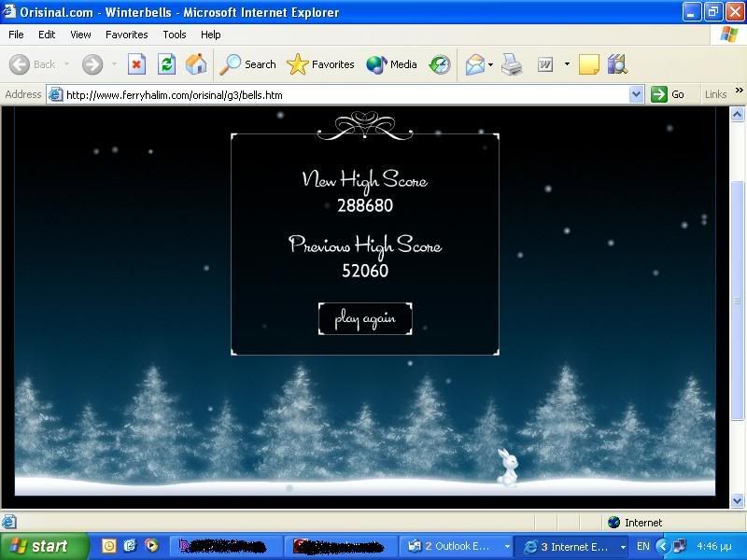This screenshot has width=747, height=560.
Task: Open the Edit menu
Action: click(x=47, y=35)
